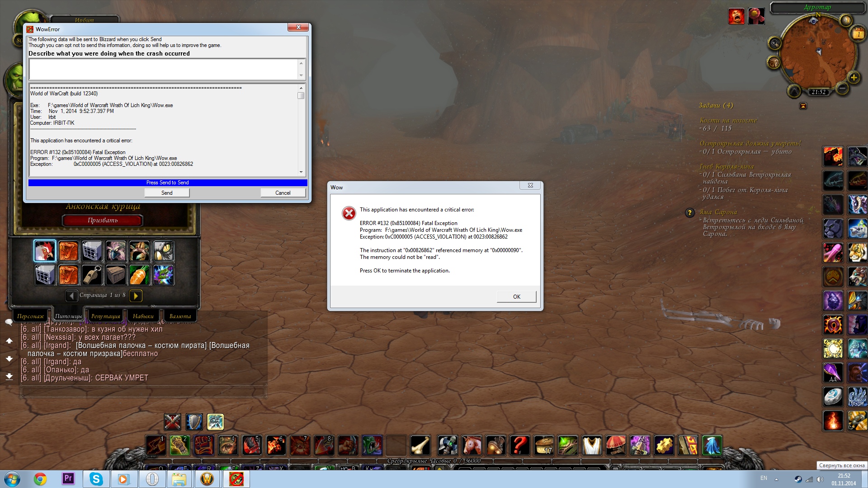Click the crash description text field
This screenshot has height=488, width=868.
(163, 69)
